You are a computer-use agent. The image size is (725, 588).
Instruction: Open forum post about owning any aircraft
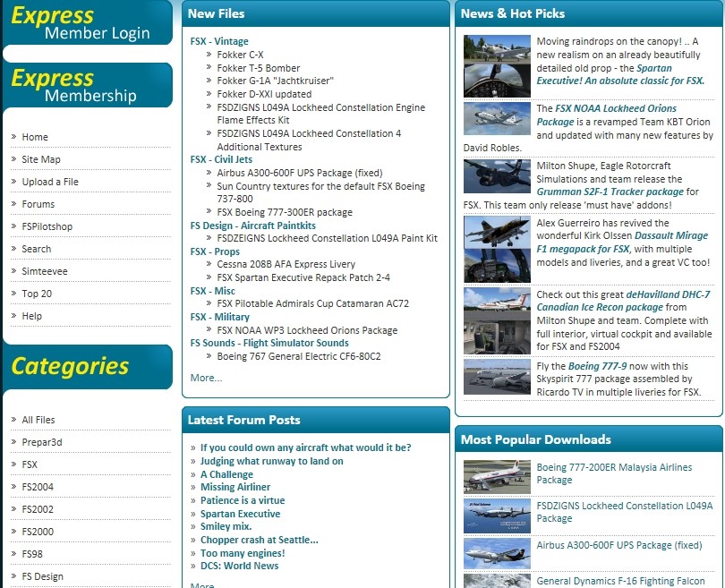[305, 447]
